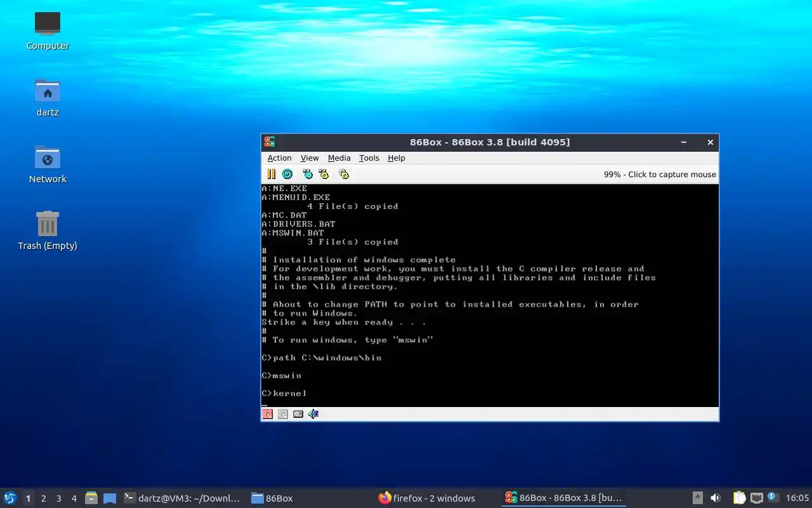The width and height of the screenshot is (812, 508).
Task: Click the 86Box 3.8 taskbar entry
Action: coord(563,498)
